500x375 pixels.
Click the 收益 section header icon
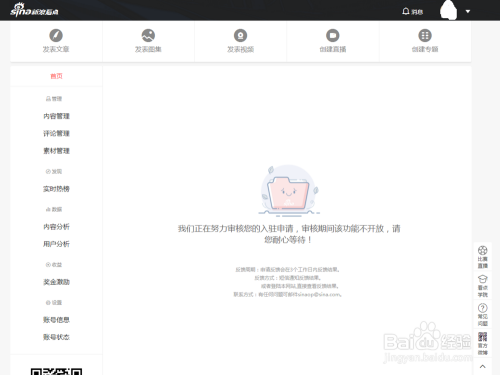click(x=48, y=265)
